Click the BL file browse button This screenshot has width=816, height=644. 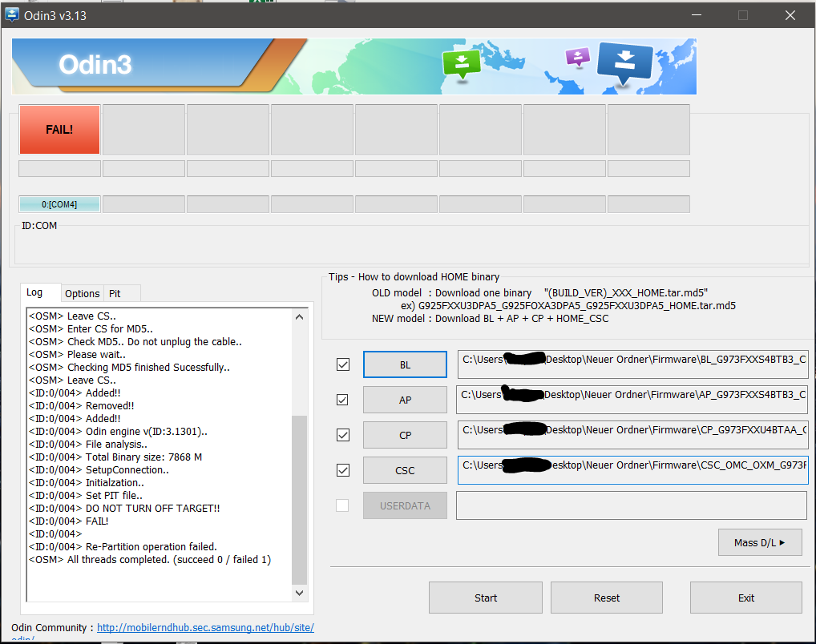click(405, 364)
